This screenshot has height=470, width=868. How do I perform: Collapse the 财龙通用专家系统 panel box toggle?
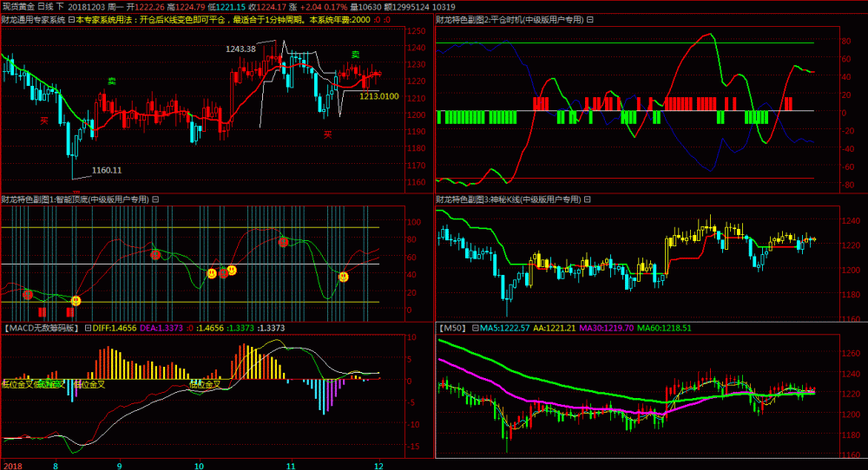click(x=71, y=20)
